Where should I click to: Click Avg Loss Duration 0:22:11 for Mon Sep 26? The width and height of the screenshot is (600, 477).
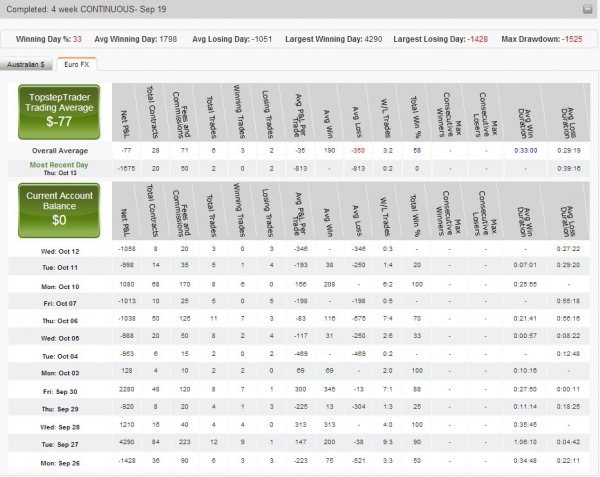[x=568, y=461]
